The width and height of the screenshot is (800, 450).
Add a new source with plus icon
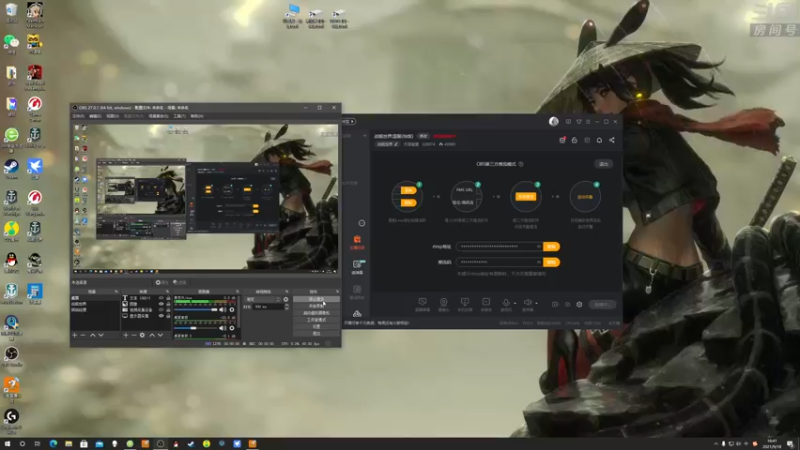click(126, 335)
